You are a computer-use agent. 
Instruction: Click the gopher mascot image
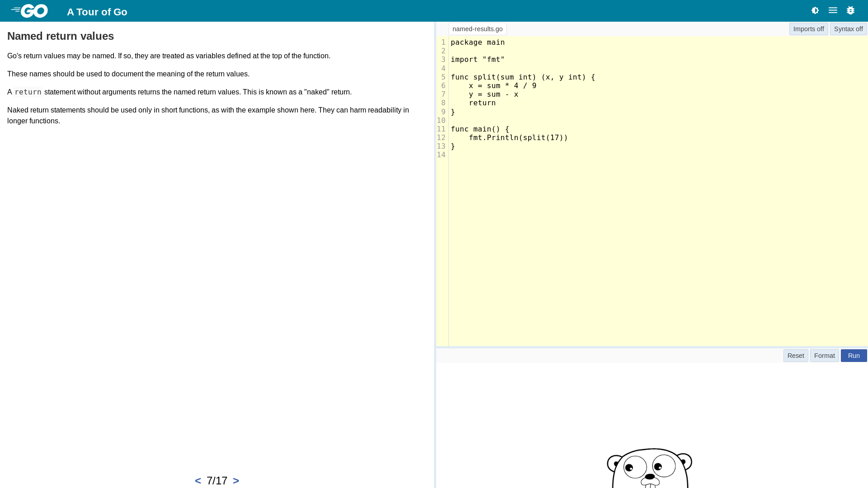point(650,468)
